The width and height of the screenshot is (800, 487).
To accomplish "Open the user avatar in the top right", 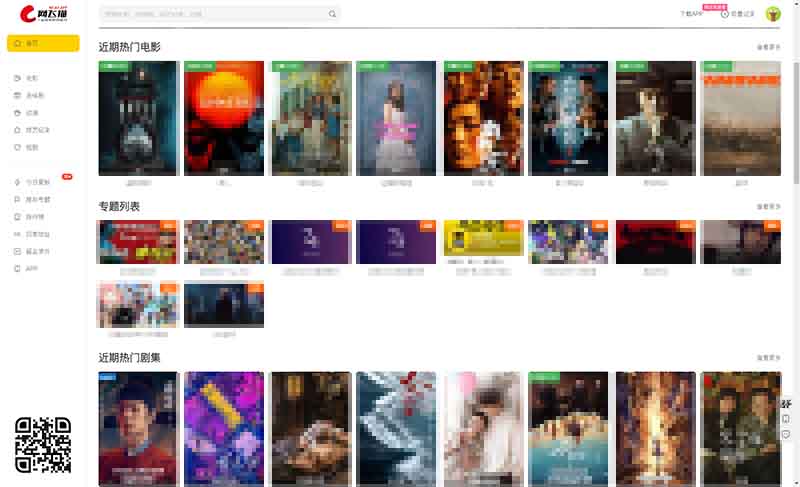I will point(773,14).
